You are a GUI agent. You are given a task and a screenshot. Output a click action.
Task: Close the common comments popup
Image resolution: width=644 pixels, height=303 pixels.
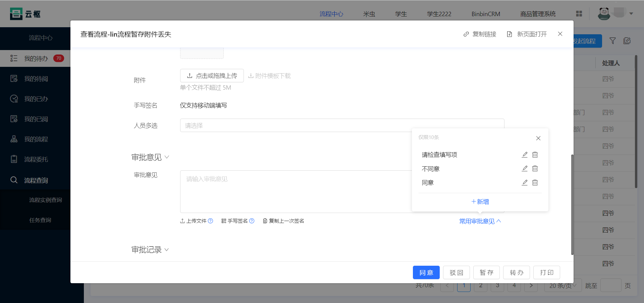pos(538,138)
